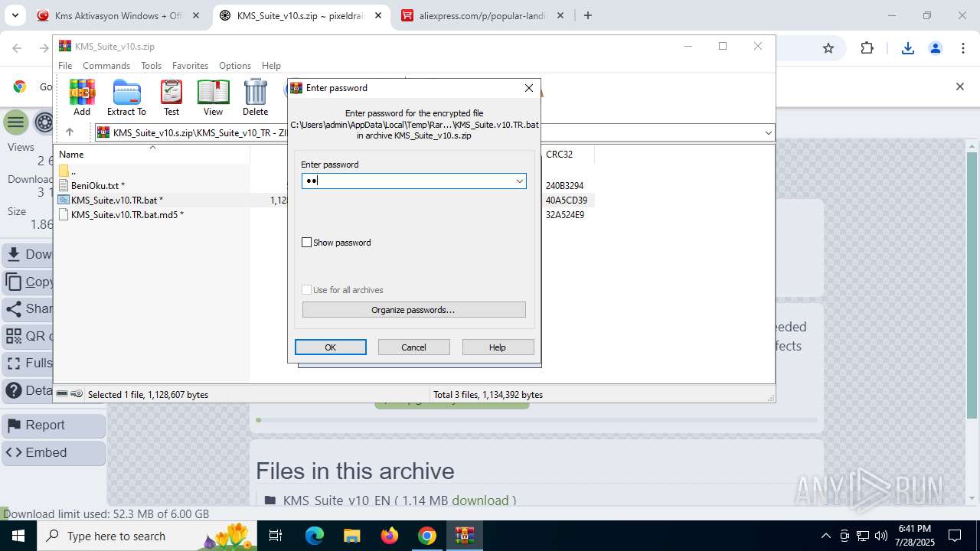Click Cancel in password dialog
This screenshot has width=980, height=551.
tap(413, 347)
